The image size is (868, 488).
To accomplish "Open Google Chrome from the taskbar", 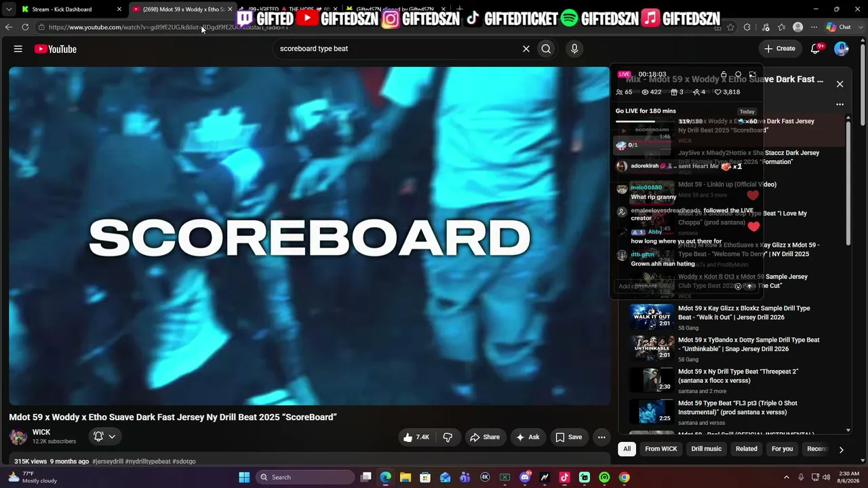I will 624,477.
